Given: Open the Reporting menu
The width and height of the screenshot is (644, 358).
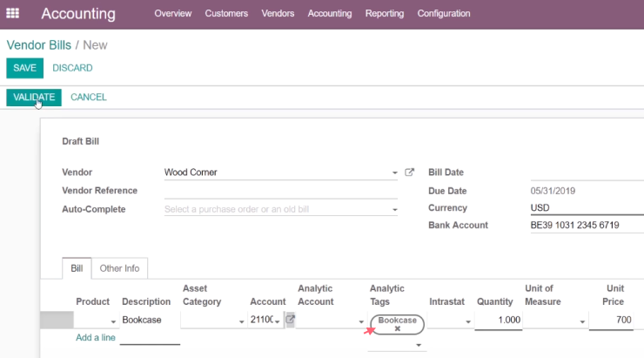Looking at the screenshot, I should 385,14.
